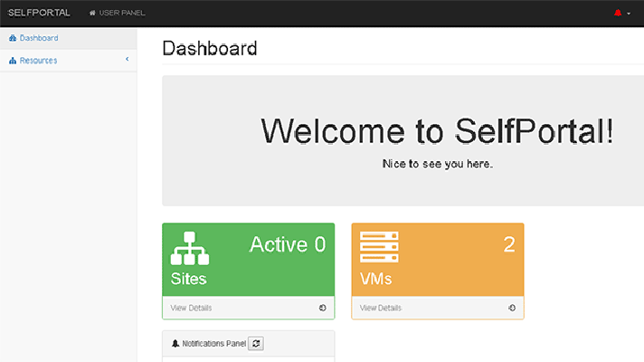Open View Details under VMs
644x362 pixels.
click(x=381, y=308)
